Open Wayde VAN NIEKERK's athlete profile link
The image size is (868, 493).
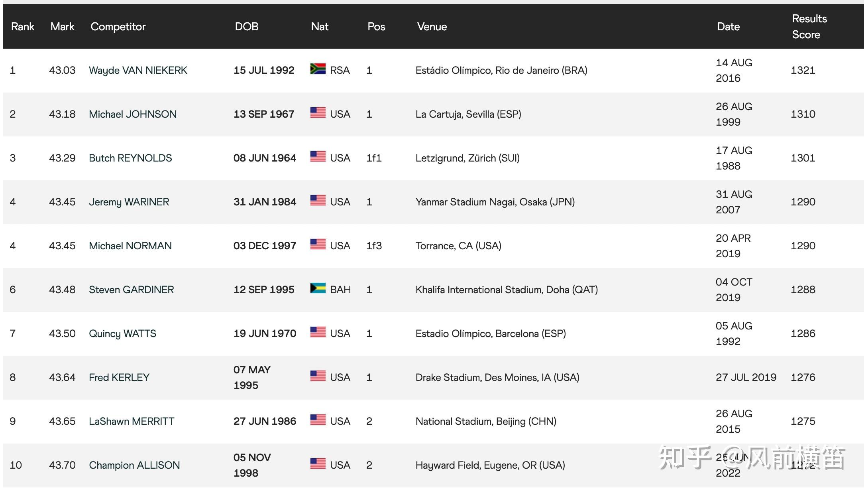point(138,71)
